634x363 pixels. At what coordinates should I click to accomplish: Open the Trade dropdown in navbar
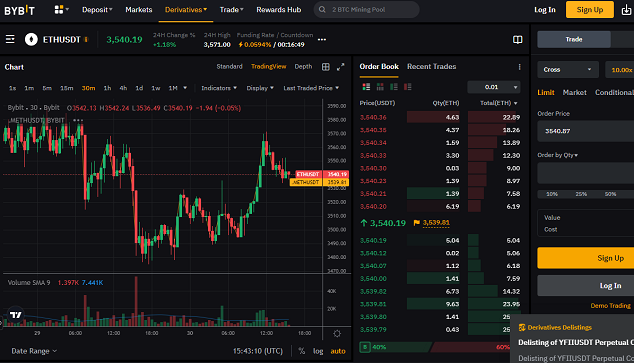coord(231,10)
